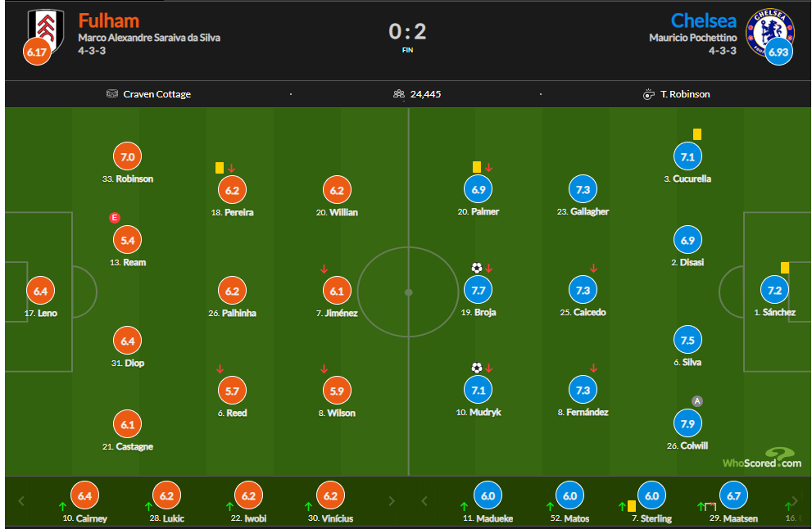This screenshot has width=812, height=529.
Task: Select substitute Maatsen's 6.7 rating
Action: pyautogui.click(x=733, y=495)
